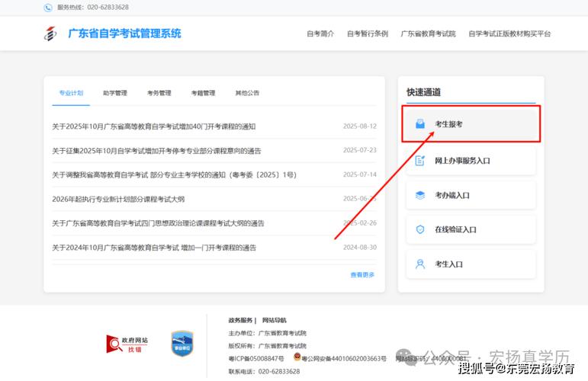Click 政务服务 footer link
This screenshot has width=588, height=381.
(240, 320)
